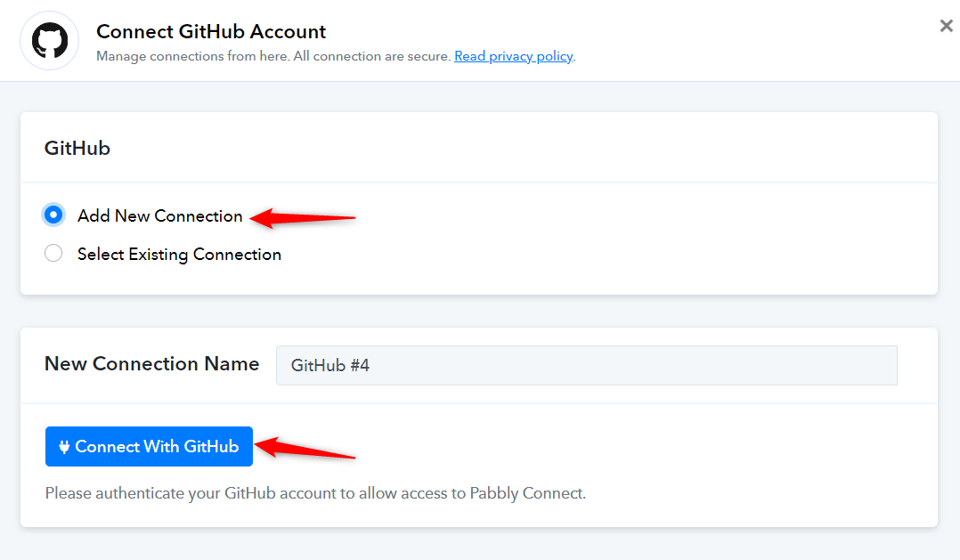Click the 'GitHub #4' text in the name field

click(x=330, y=365)
